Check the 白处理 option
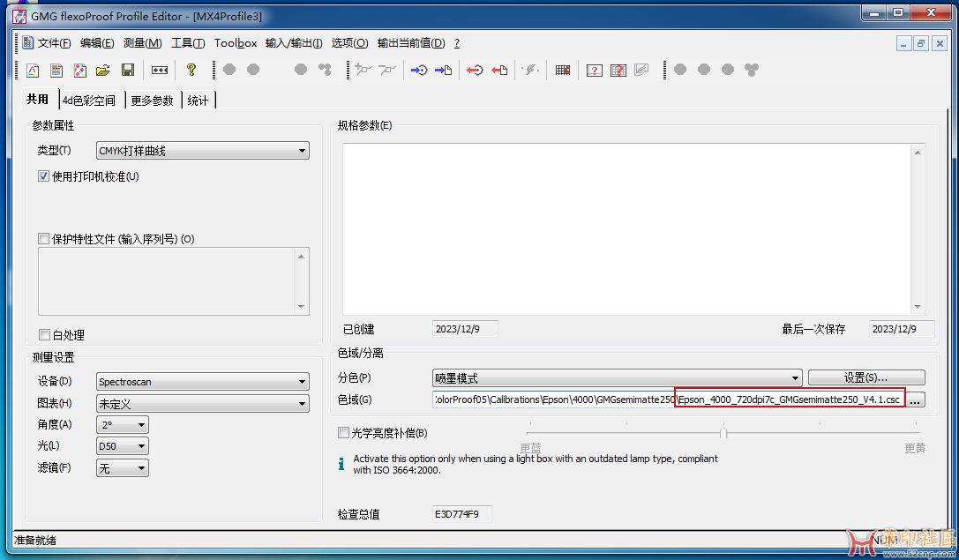The image size is (959, 560). [x=44, y=334]
